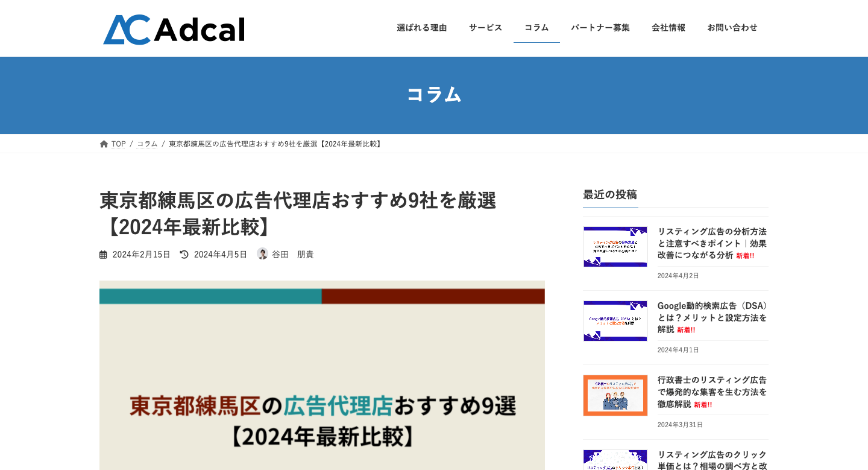
Task: Open the 選ばれる理由 navigation item
Action: pyautogui.click(x=421, y=27)
